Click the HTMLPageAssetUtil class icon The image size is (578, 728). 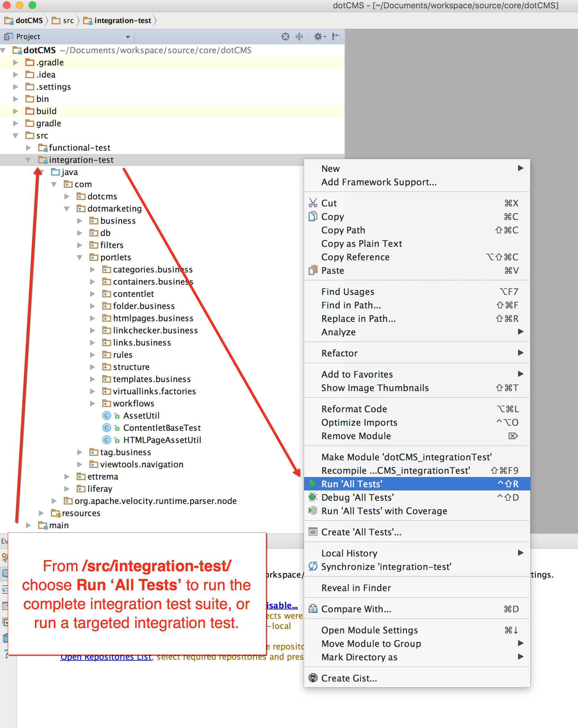tap(106, 439)
